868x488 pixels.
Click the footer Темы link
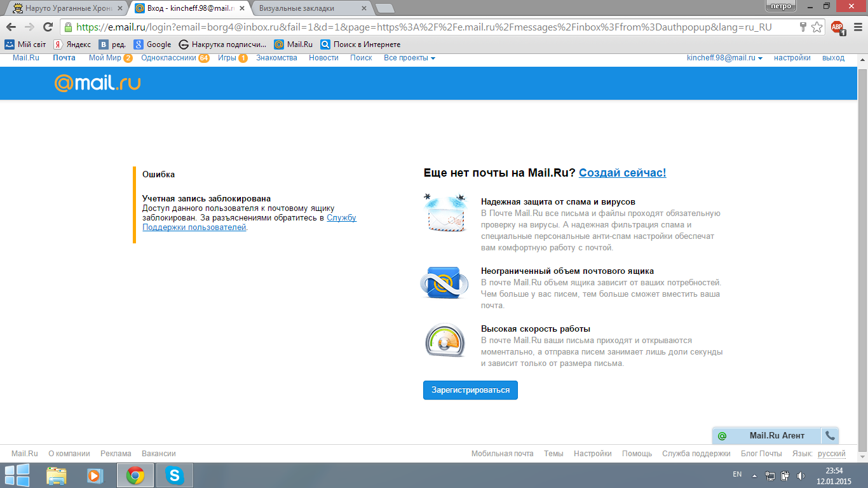(x=553, y=454)
